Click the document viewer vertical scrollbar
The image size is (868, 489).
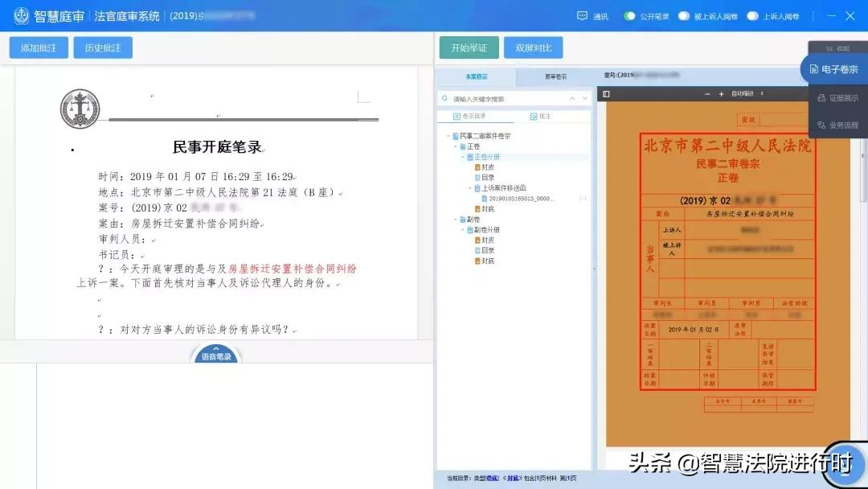point(863,171)
